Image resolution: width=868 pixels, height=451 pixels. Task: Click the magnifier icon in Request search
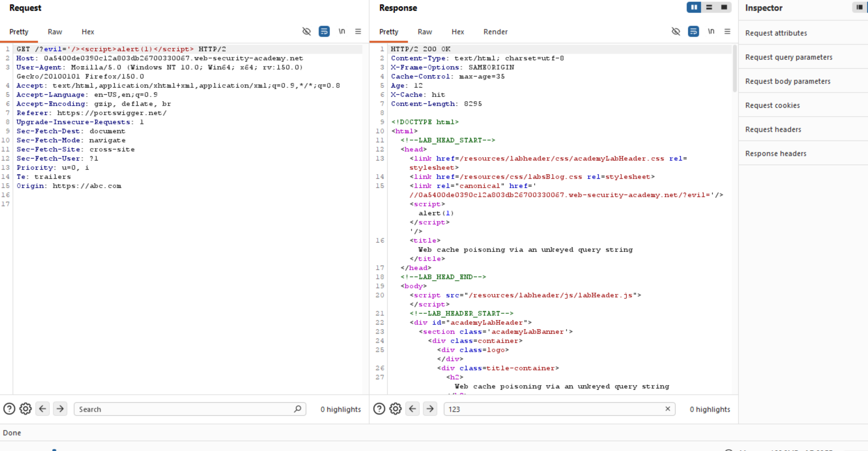tap(297, 409)
